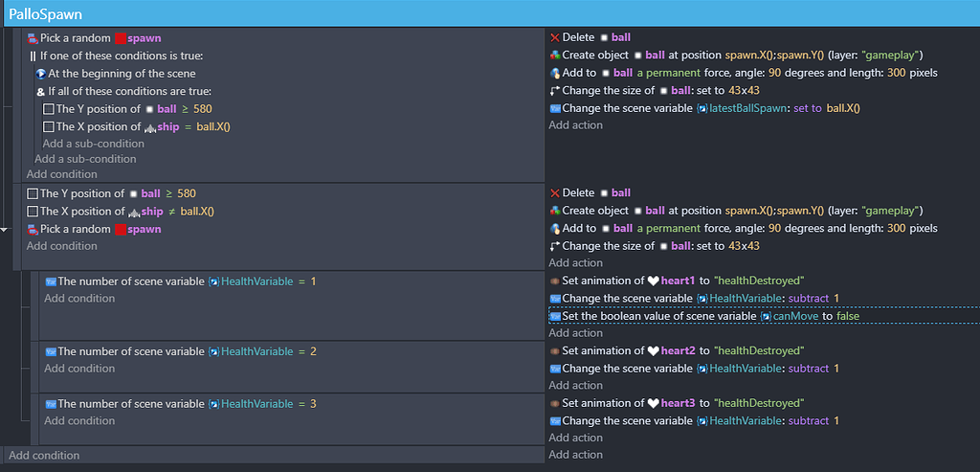Click the PalloSpawn group header

[492, 13]
